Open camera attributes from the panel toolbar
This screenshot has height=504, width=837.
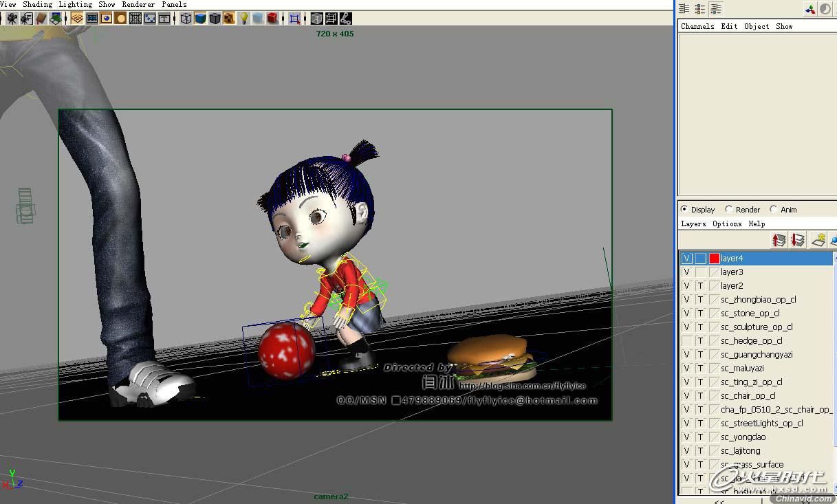26,19
